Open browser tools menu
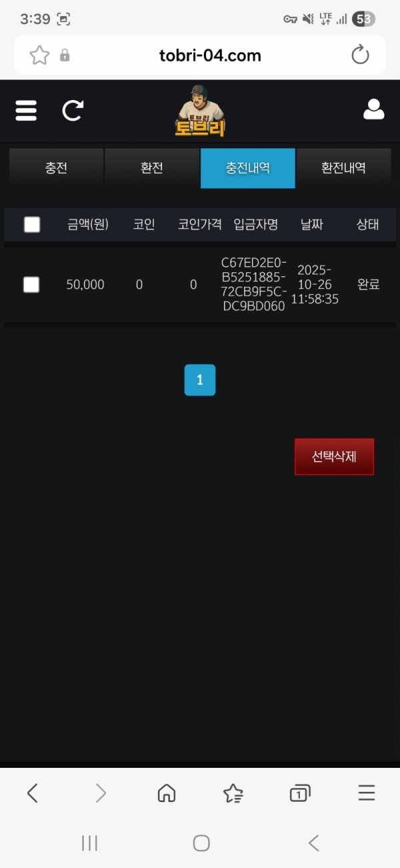The height and width of the screenshot is (868, 400). point(367,793)
